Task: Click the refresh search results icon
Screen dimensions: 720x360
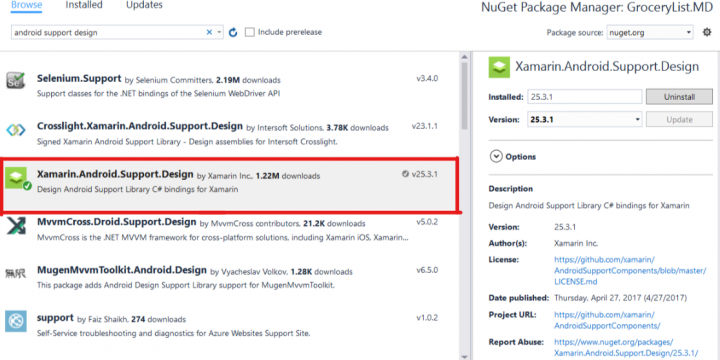Action: (233, 32)
